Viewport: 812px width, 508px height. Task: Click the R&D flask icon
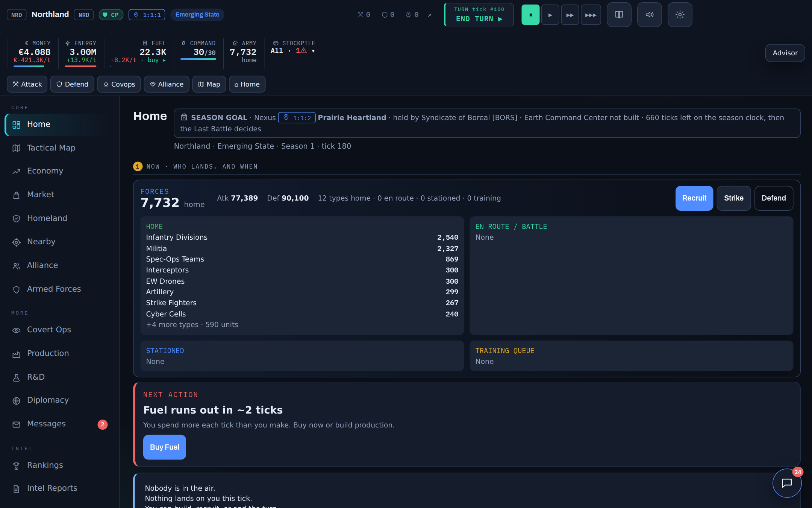pyautogui.click(x=16, y=377)
